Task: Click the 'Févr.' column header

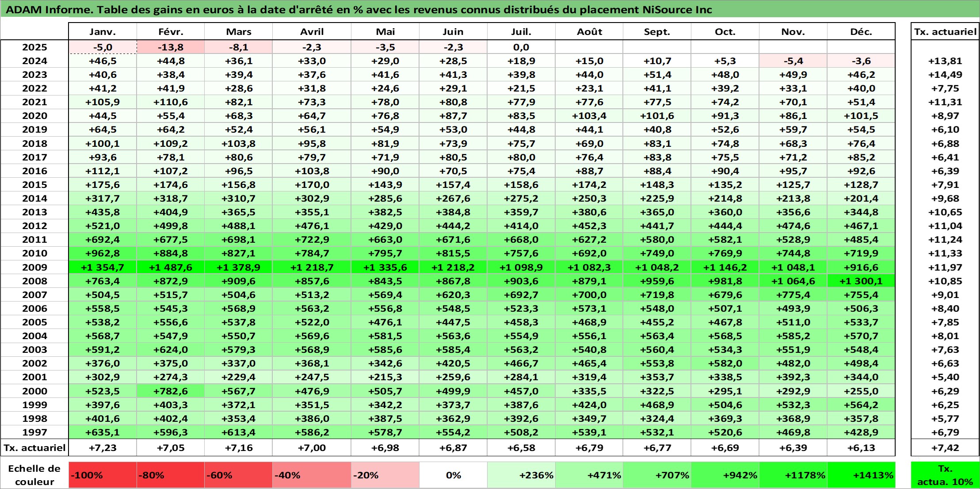Action: [171, 31]
